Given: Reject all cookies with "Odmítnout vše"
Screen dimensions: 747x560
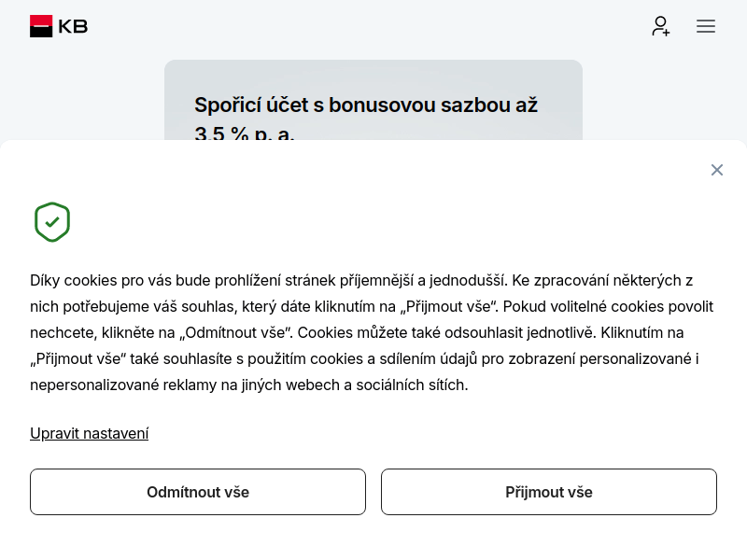Looking at the screenshot, I should [x=198, y=492].
